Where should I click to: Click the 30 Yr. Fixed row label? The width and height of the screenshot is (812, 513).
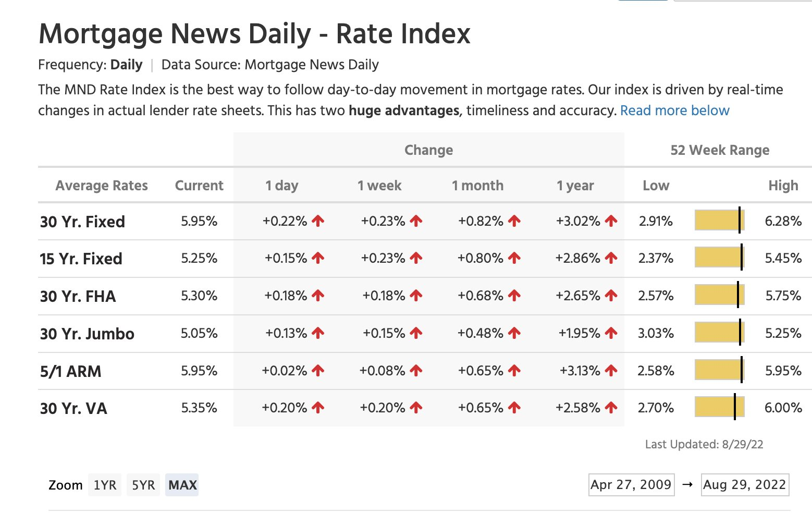(x=82, y=222)
